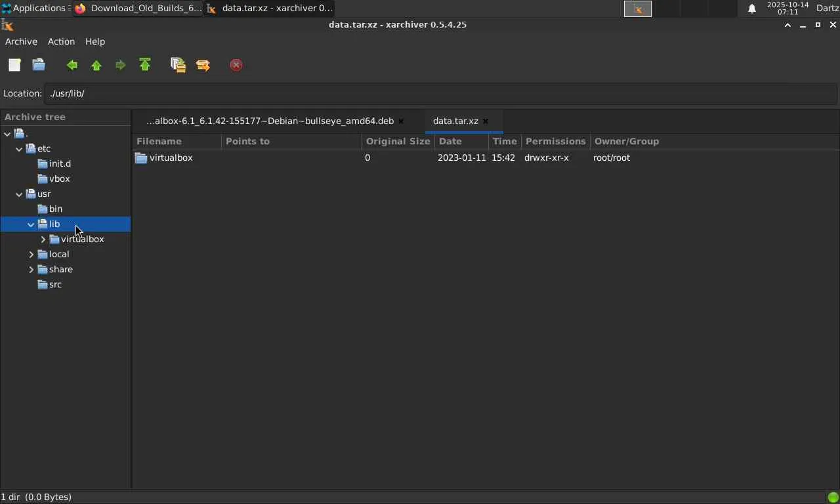Switch to the Firefox Download_Old_Builds taskbar window

point(138,9)
